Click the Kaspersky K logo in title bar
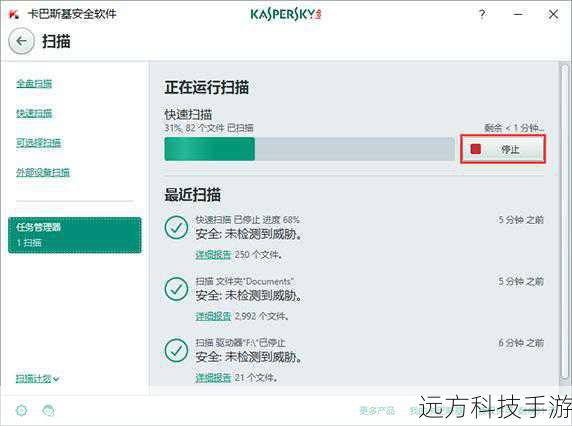 point(14,14)
